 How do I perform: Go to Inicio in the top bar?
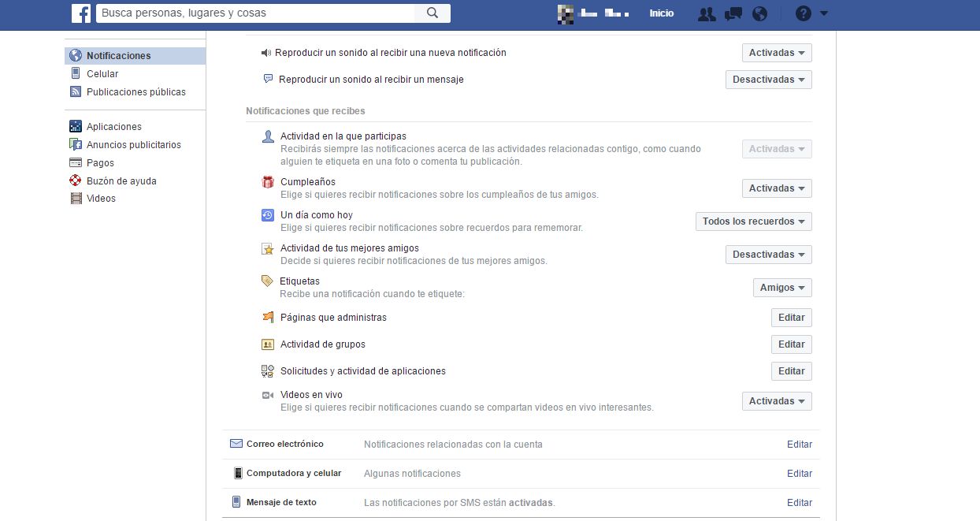pos(661,13)
